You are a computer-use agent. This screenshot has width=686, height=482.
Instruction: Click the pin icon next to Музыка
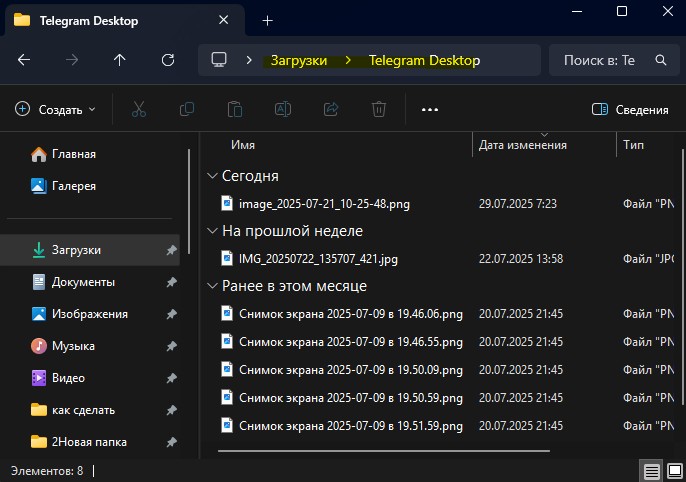[x=171, y=346]
